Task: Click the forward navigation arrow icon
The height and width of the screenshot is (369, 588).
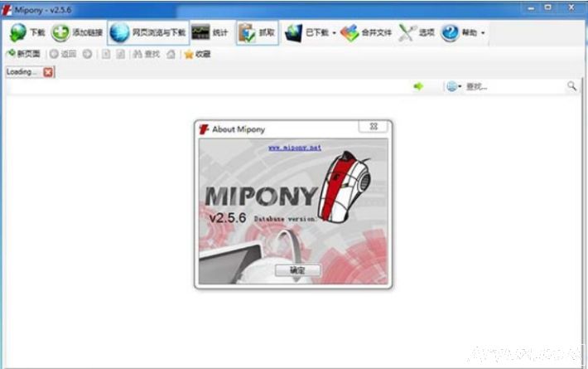Action: point(88,54)
